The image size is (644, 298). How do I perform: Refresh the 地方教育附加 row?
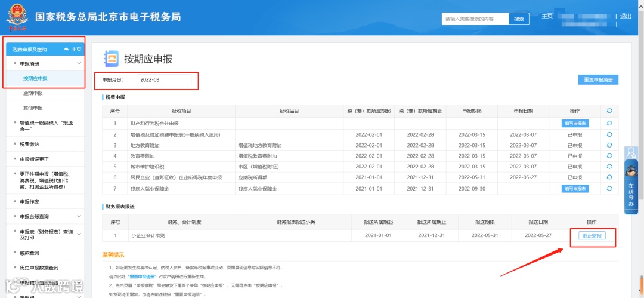[x=609, y=145]
